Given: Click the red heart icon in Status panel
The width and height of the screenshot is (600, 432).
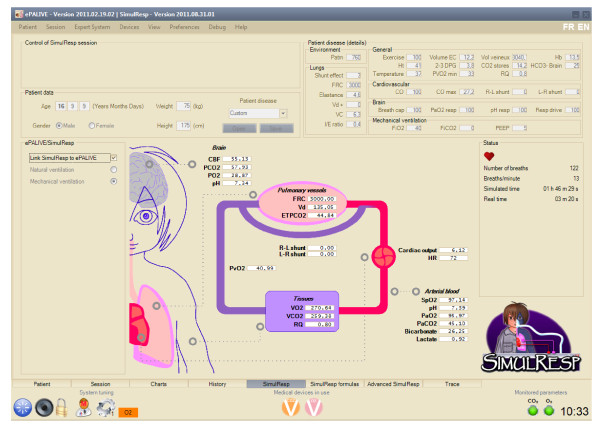Looking at the screenshot, I should [489, 156].
